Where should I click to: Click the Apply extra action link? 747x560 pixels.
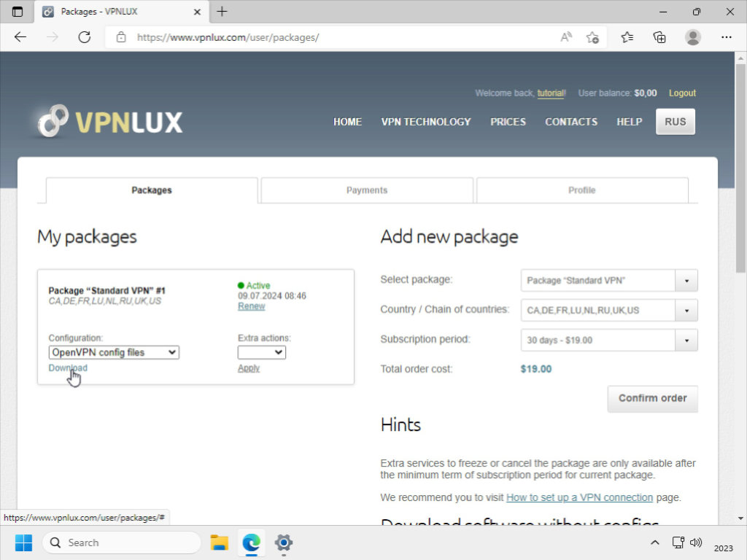[249, 368]
